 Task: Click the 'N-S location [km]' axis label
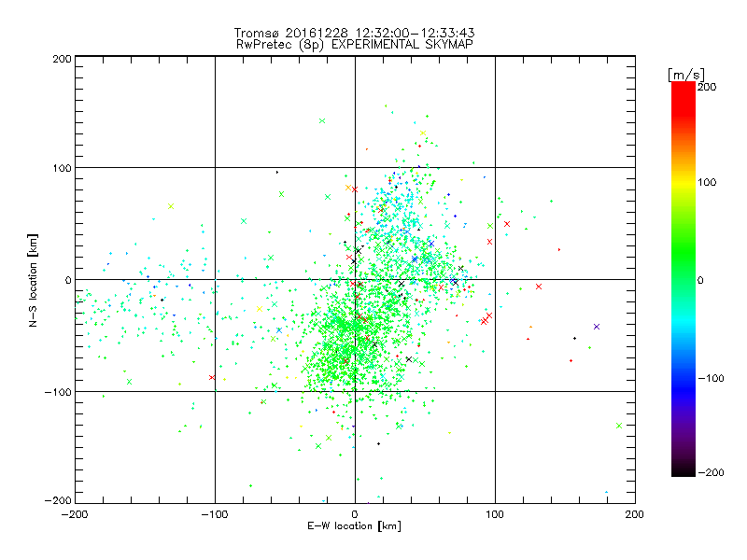tap(33, 281)
